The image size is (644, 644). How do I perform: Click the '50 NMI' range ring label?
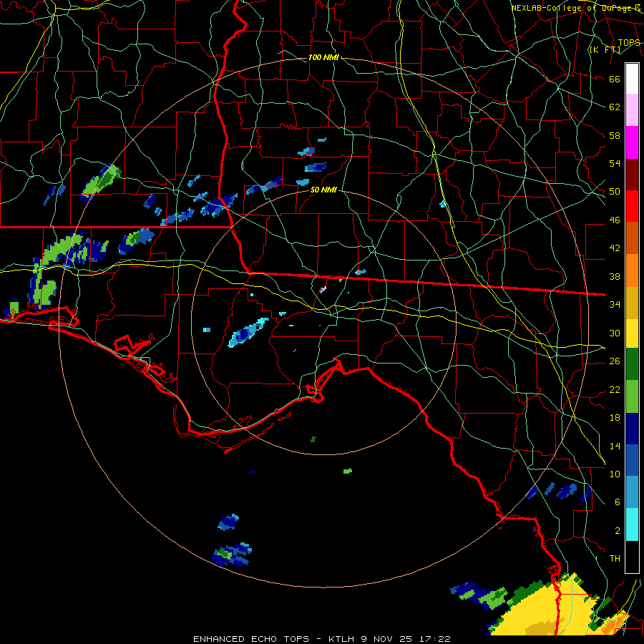point(323,190)
